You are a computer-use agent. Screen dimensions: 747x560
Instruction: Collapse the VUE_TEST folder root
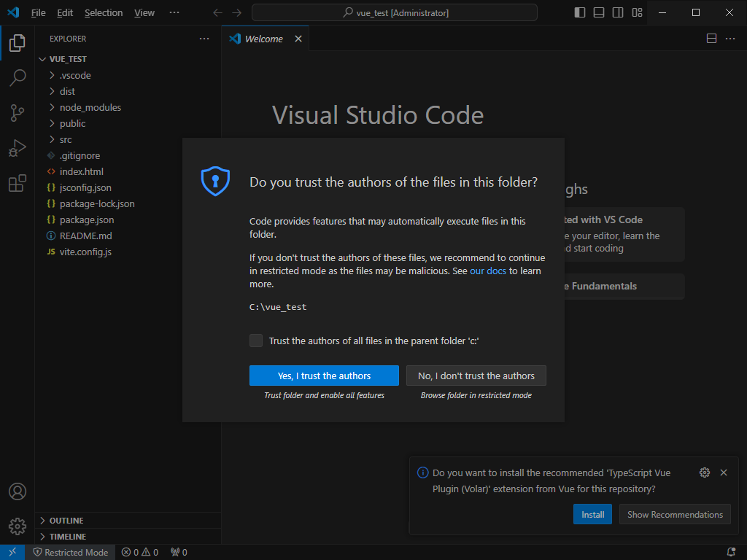pos(128,59)
